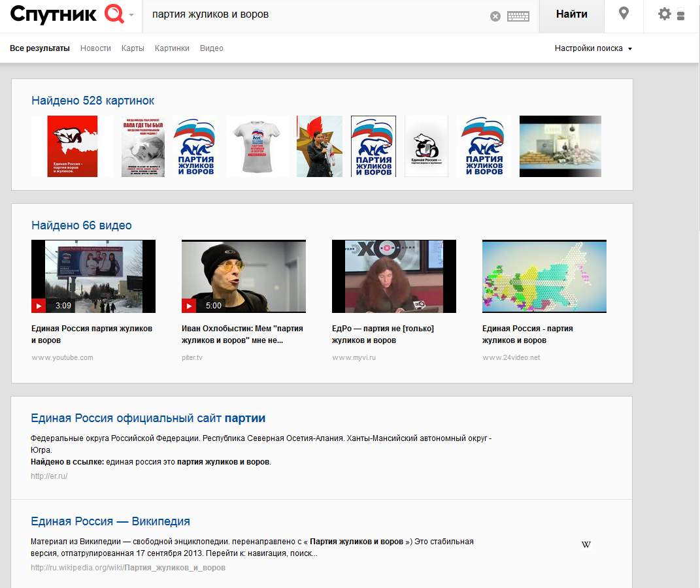The height and width of the screenshot is (588, 700).
Task: Clear the search query with X icon
Action: pyautogui.click(x=495, y=16)
